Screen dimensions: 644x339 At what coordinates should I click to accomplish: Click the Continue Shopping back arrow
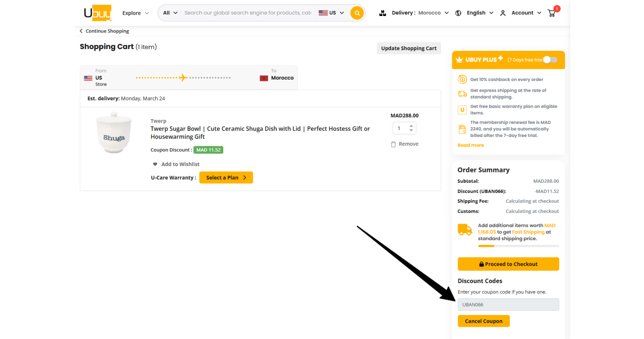(x=81, y=31)
